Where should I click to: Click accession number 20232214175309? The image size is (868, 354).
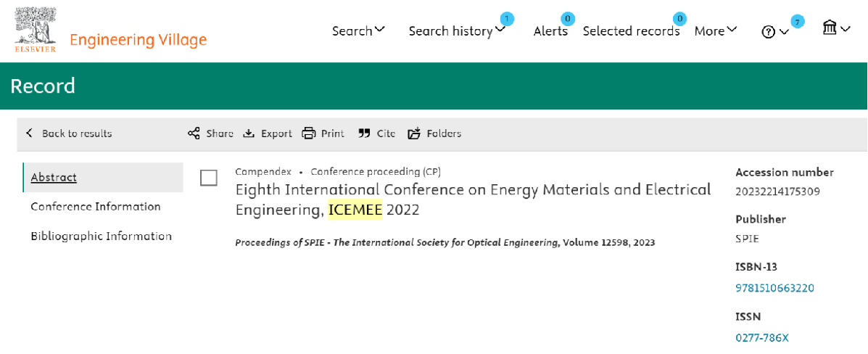click(778, 192)
